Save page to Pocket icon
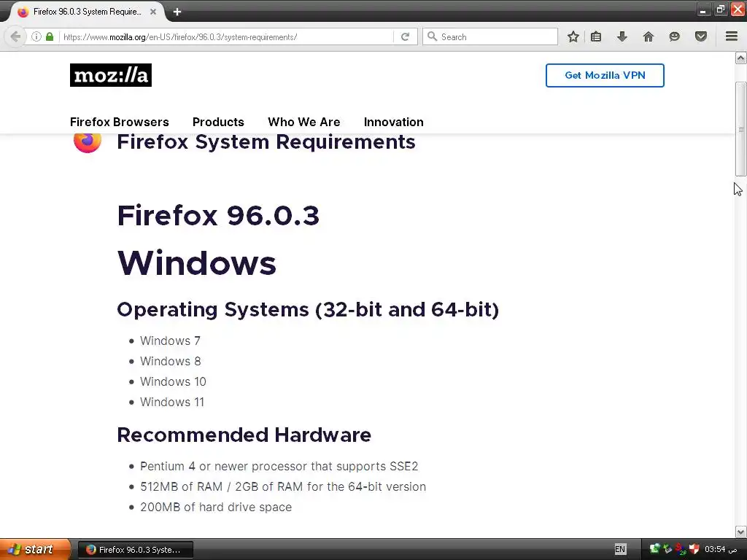747x560 pixels. [x=701, y=36]
